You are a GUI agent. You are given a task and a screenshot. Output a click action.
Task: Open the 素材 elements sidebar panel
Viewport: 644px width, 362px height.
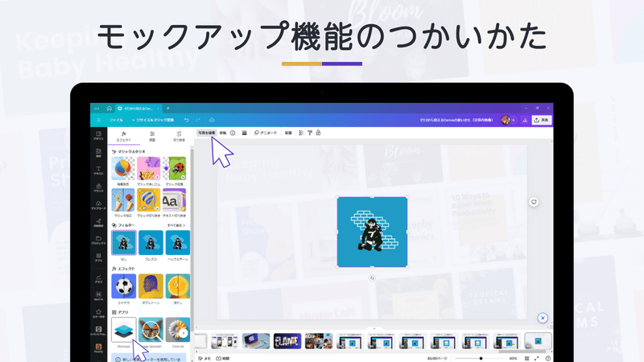(98, 153)
